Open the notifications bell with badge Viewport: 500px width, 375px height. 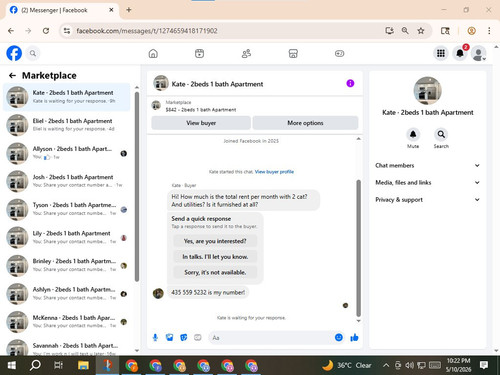(460, 53)
